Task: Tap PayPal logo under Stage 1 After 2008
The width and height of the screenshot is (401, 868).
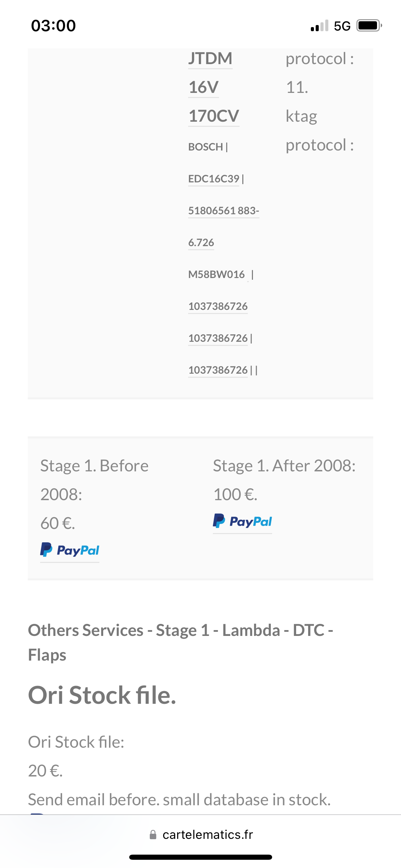Action: (x=242, y=521)
